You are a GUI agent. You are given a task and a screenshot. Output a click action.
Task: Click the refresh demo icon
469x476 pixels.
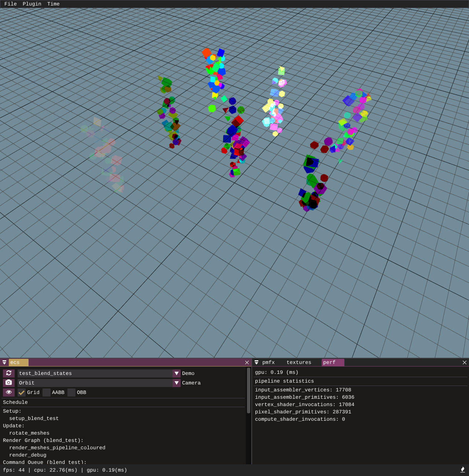[x=9, y=373]
